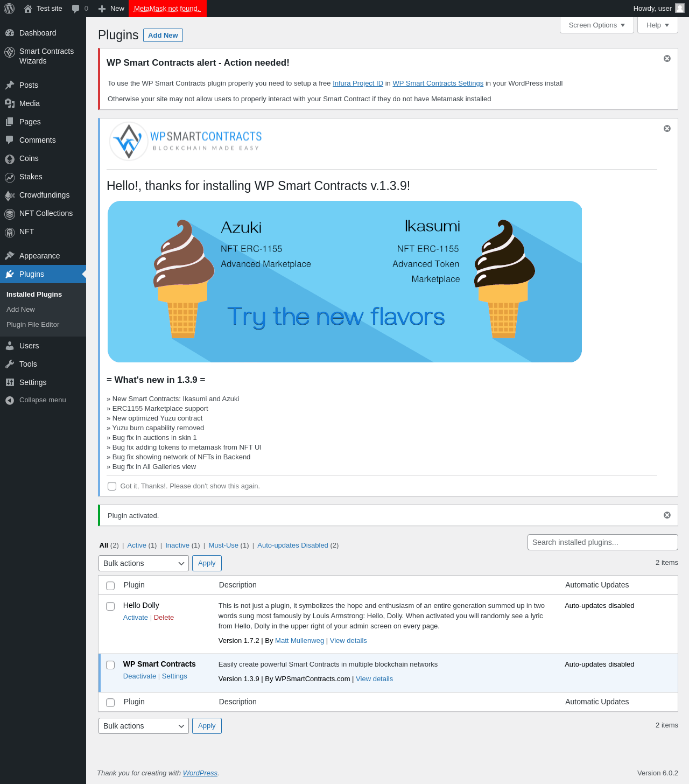Open bottom Bulk actions dropdown
689x784 pixels.
pyautogui.click(x=144, y=726)
